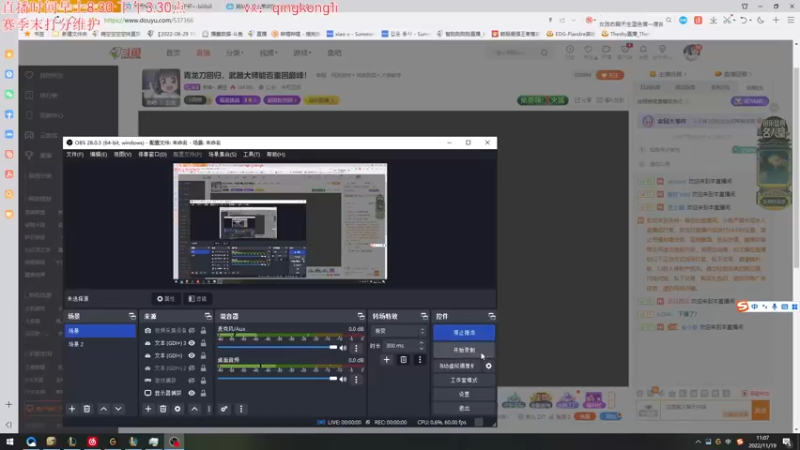Mute the 麦克风/Aux speaker icon
800x450 pixels.
343,348
